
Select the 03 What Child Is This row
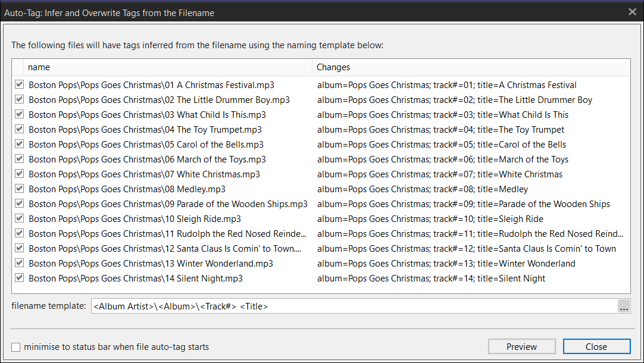click(x=147, y=115)
